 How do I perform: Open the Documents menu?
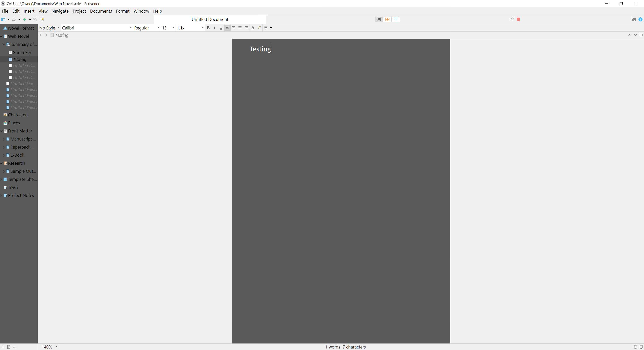click(x=101, y=11)
